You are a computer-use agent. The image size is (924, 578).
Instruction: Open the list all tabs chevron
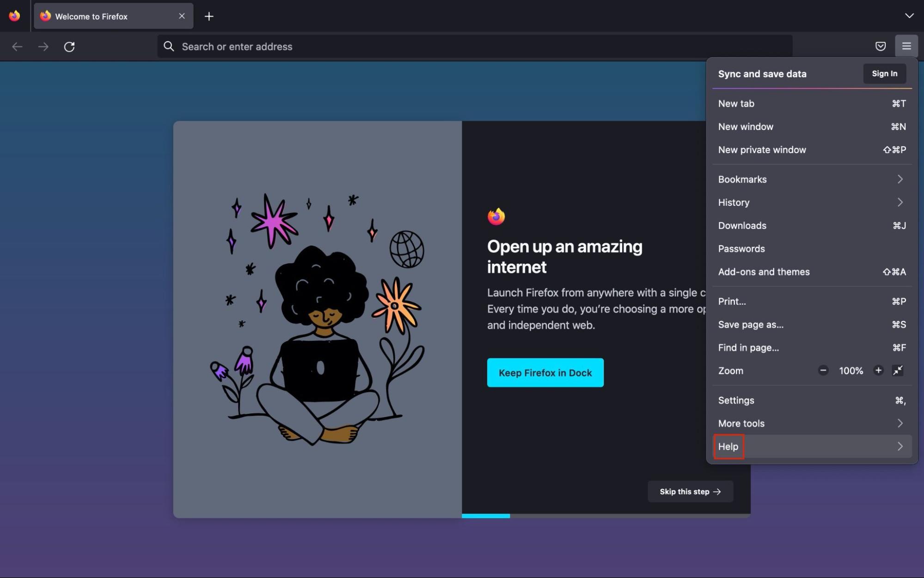[x=909, y=16]
